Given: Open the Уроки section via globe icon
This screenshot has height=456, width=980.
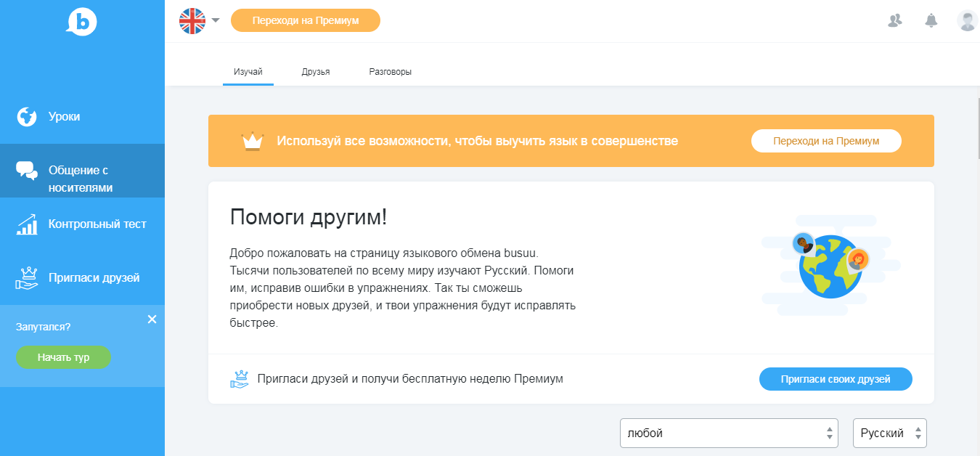Looking at the screenshot, I should pyautogui.click(x=25, y=116).
